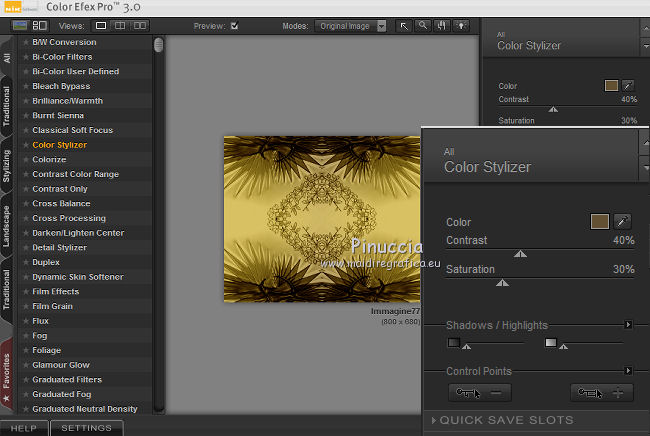Image resolution: width=650 pixels, height=436 pixels.
Task: Toggle favorite star beside Color Stylizer filter
Action: coord(26,145)
